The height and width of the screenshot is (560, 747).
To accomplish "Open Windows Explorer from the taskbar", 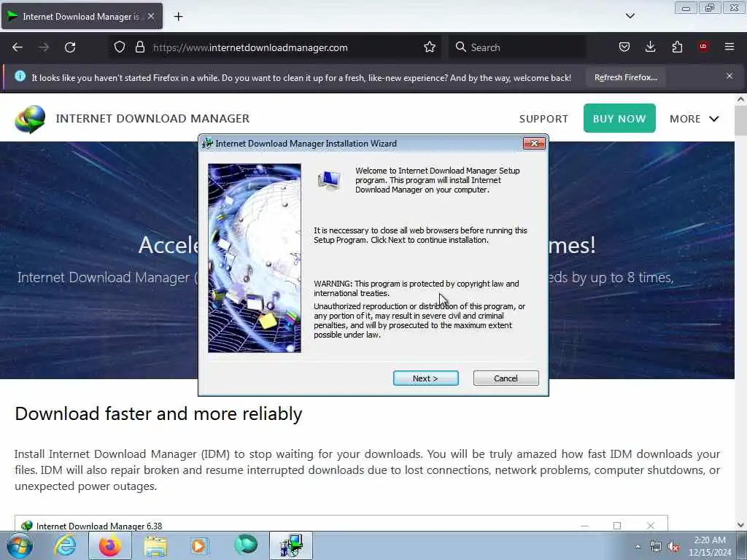I will [x=155, y=545].
